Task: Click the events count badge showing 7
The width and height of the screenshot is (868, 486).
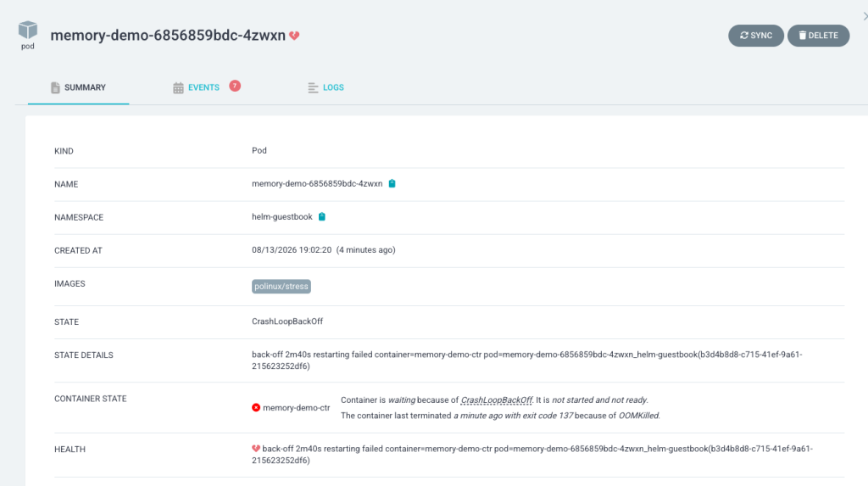Action: pos(235,86)
